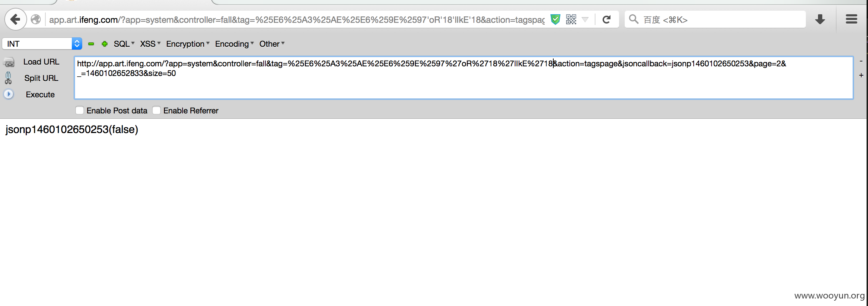Enable Post data checkbox
Screen dimensions: 868x306
[x=80, y=110]
